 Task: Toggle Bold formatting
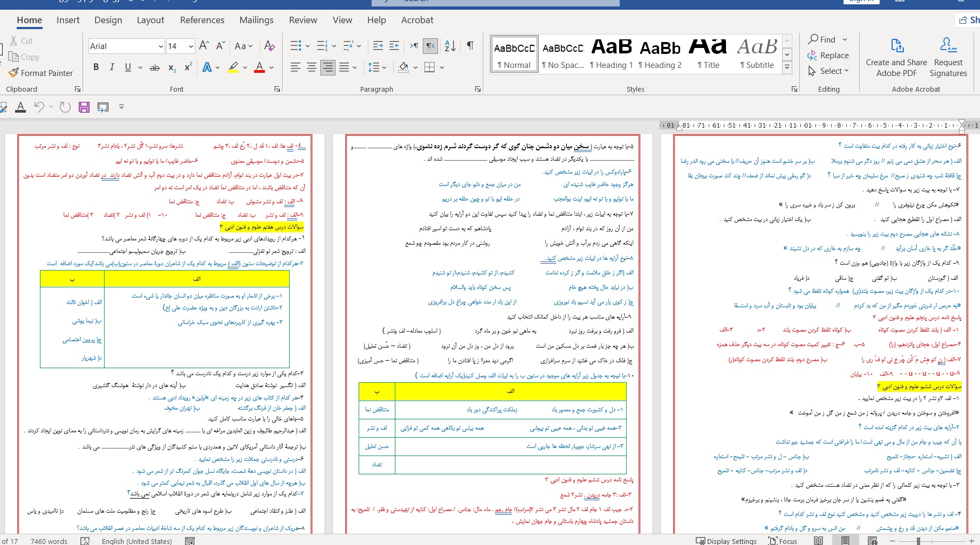point(96,67)
